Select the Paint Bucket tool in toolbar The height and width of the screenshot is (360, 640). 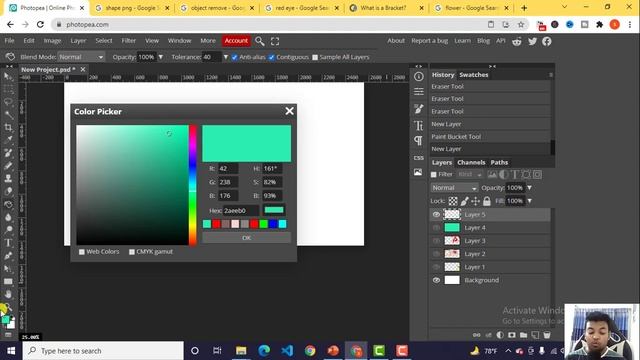click(x=8, y=204)
